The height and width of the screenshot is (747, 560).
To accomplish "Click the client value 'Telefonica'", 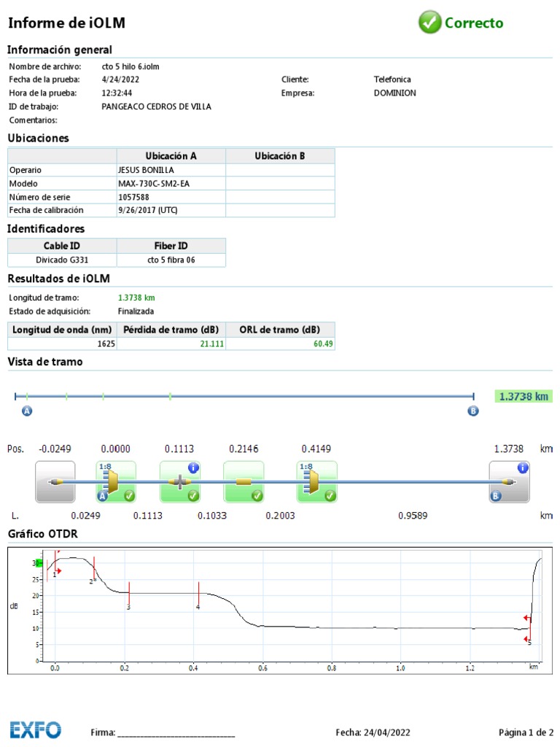I will point(392,80).
